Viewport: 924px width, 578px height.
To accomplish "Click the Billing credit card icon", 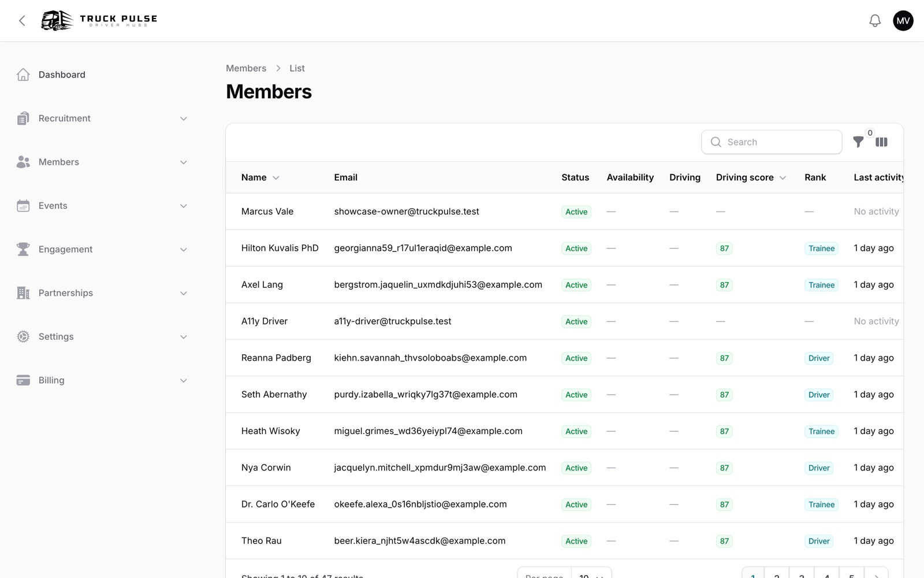I will [23, 380].
